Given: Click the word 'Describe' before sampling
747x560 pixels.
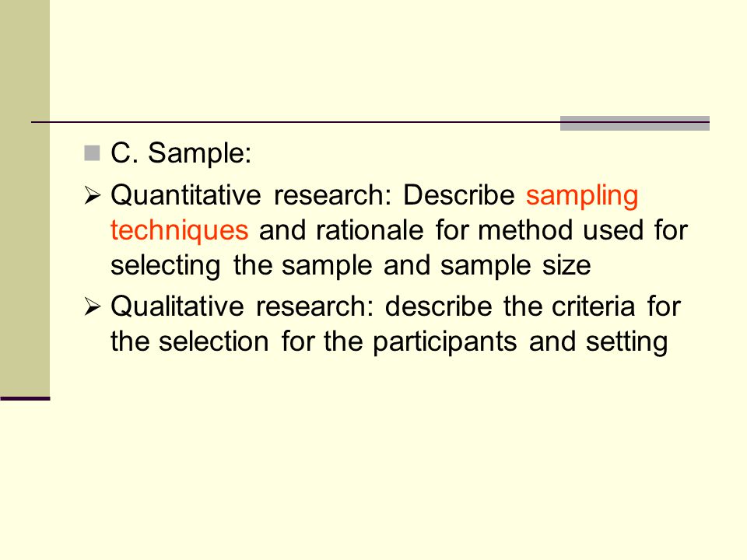Looking at the screenshot, I should (459, 195).
